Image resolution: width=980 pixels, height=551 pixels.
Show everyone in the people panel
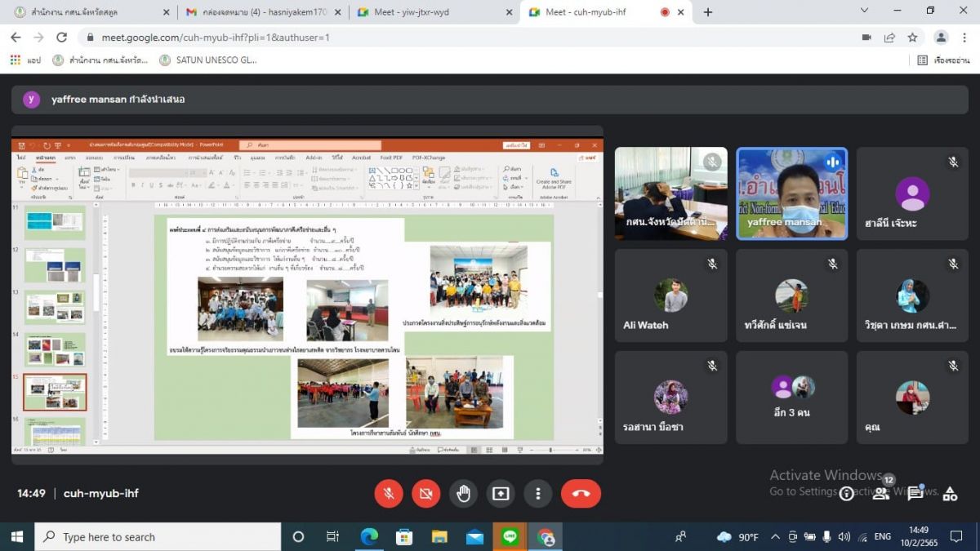[x=880, y=493]
